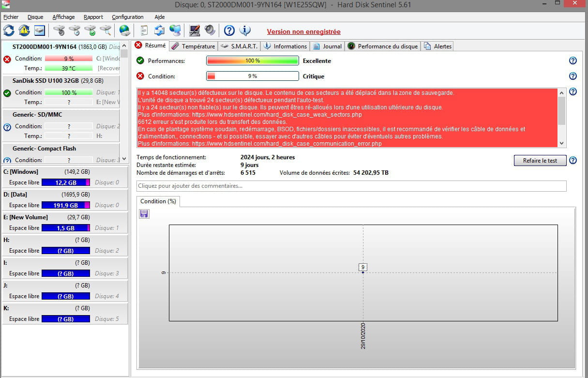
Task: Click the green check icon beside Performances
Action: [x=140, y=60]
